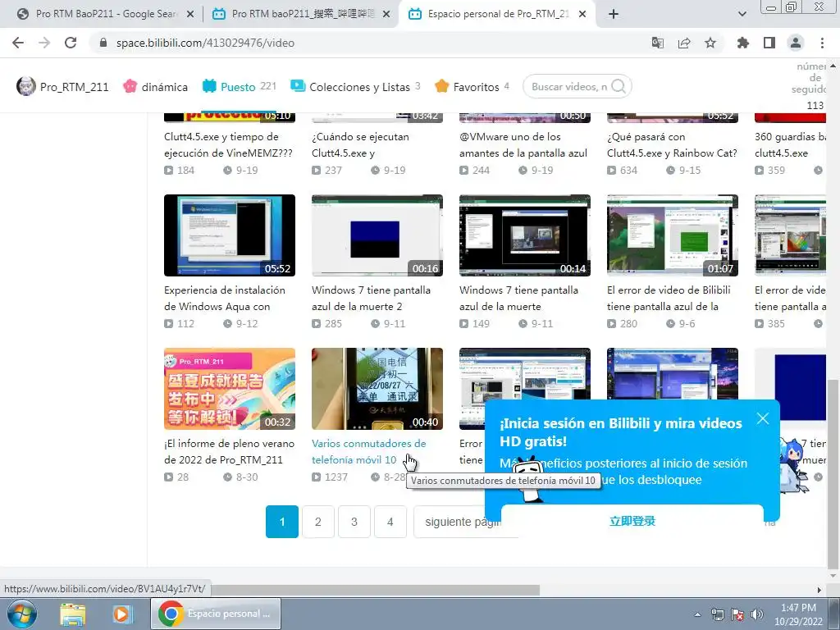840x630 pixels.
Task: Open the 01:07 Bilibili video error thumbnail
Action: point(673,235)
